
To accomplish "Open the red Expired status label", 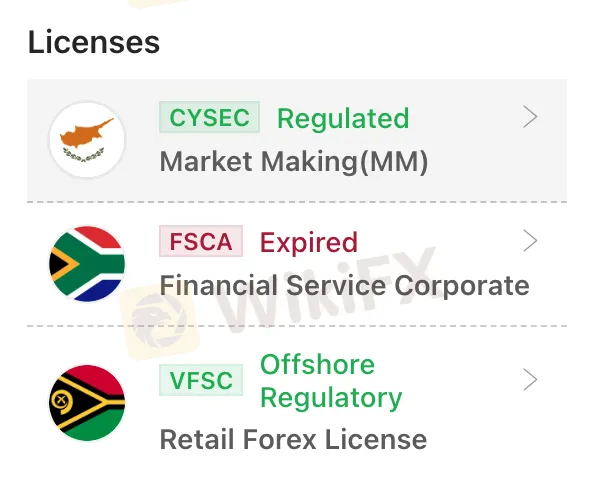I will click(309, 242).
